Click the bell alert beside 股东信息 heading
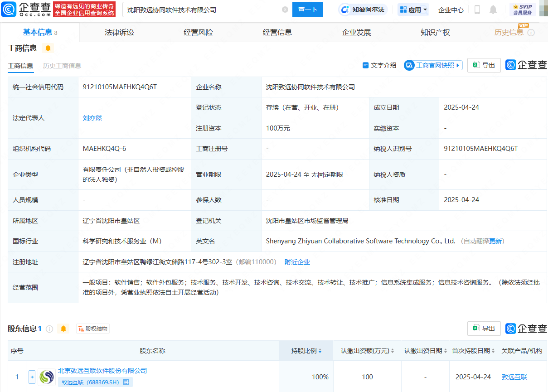Screen dimensions: 548x392 (63, 329)
